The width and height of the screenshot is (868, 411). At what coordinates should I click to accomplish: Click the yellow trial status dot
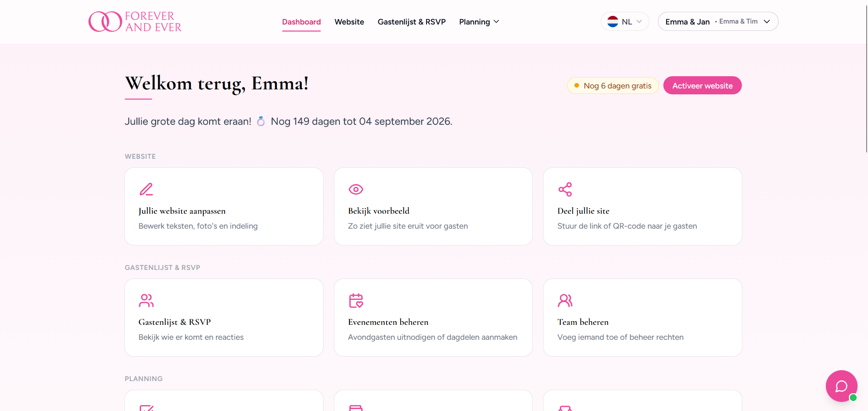[576, 85]
